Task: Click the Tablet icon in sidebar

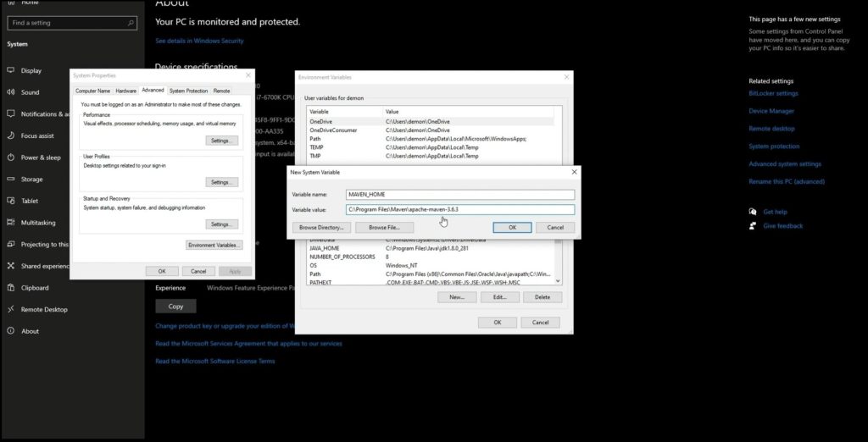Action: tap(10, 201)
